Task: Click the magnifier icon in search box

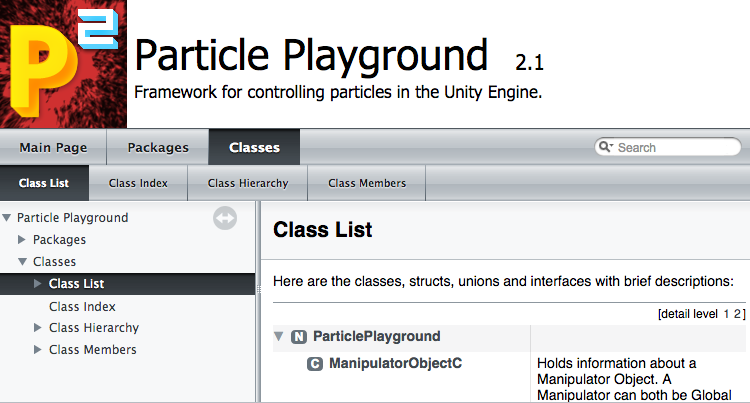Action: coord(606,147)
